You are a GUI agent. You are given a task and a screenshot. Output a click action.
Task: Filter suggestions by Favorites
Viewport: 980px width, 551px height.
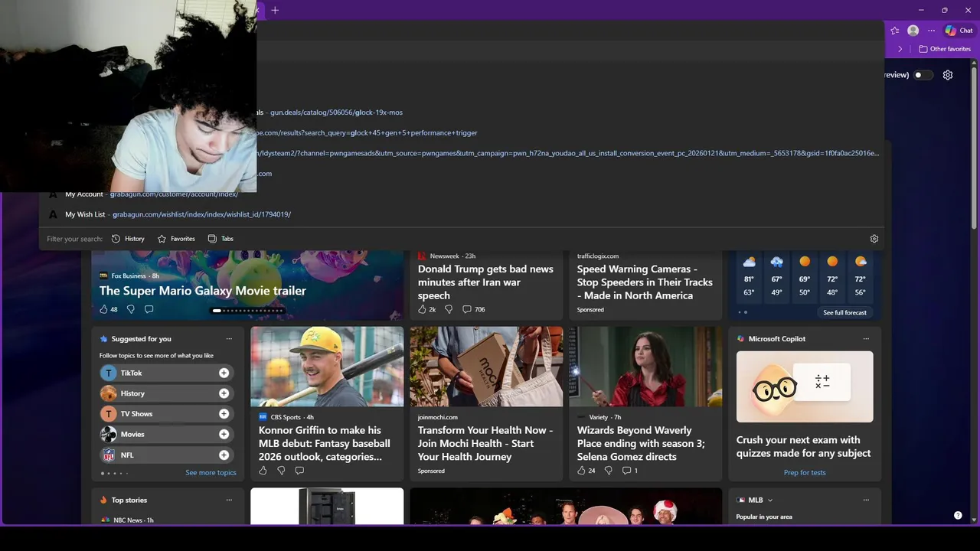click(176, 239)
